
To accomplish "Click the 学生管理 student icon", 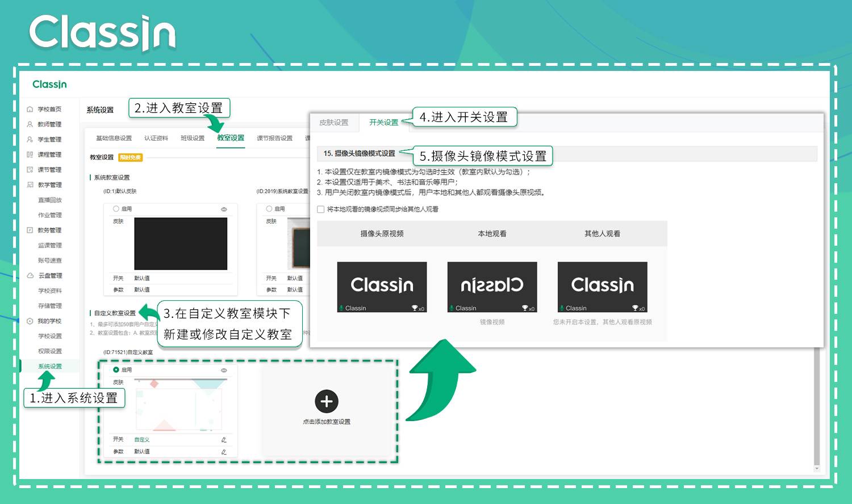I will (30, 139).
